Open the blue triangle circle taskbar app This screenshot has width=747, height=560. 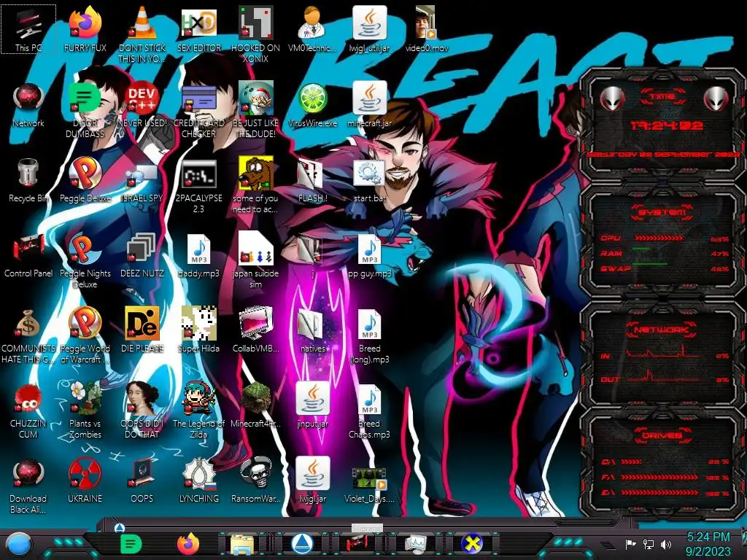tap(302, 544)
